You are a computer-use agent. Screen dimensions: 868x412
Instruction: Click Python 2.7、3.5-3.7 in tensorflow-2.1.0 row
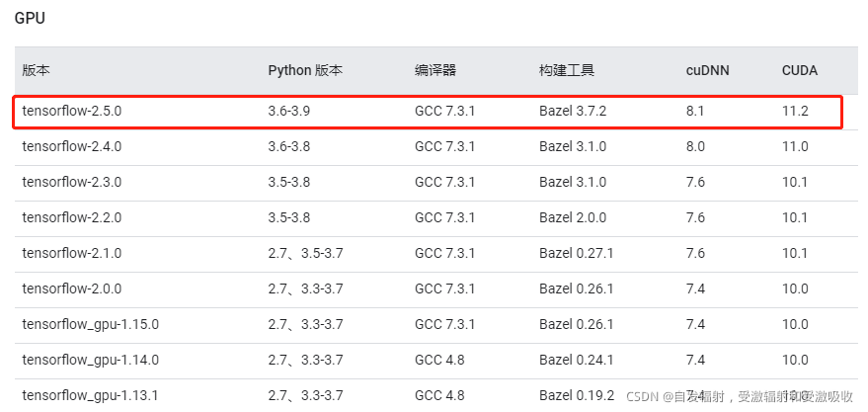coord(305,253)
